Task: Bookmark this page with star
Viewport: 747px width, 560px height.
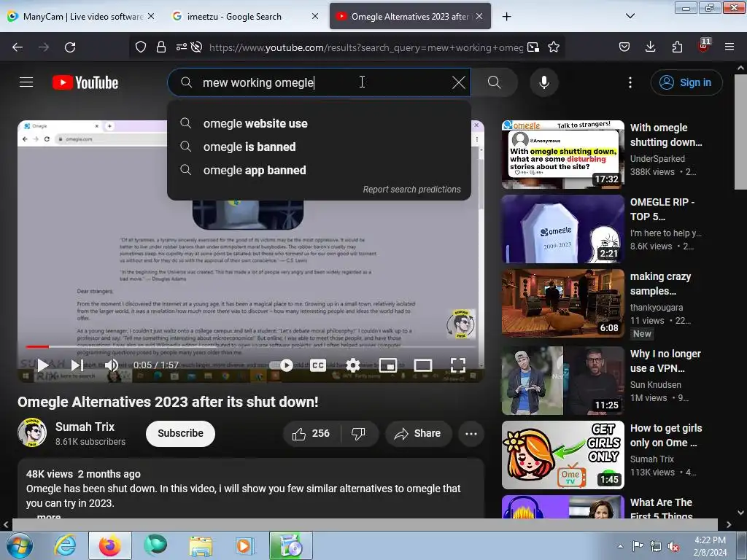Action: coord(553,47)
